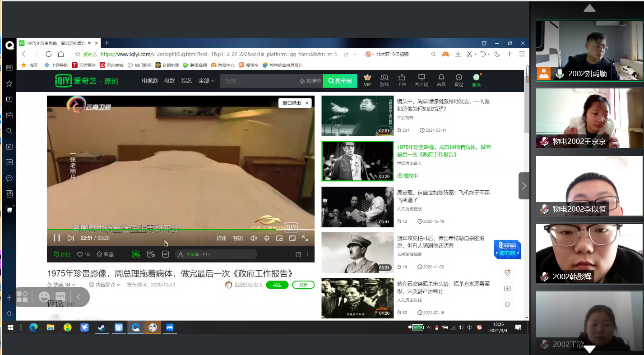Image resolution: width=644 pixels, height=355 pixels.
Task: Open the VIP crown icon
Action: pyautogui.click(x=367, y=80)
